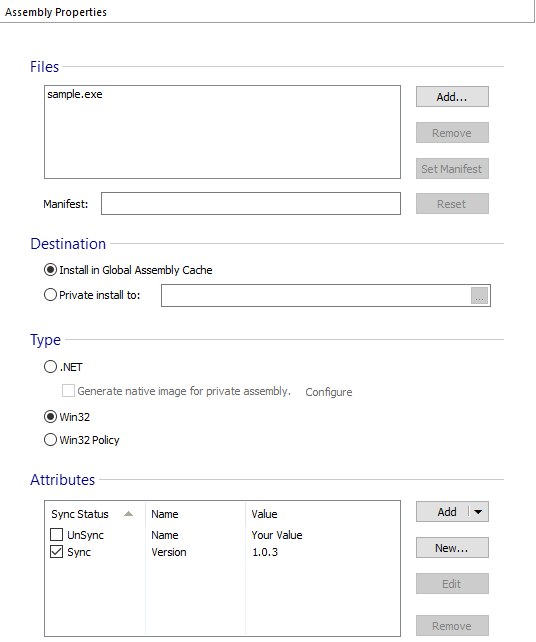Expand the Add button dropdown arrow
Screen dimensions: 536x642
click(478, 512)
